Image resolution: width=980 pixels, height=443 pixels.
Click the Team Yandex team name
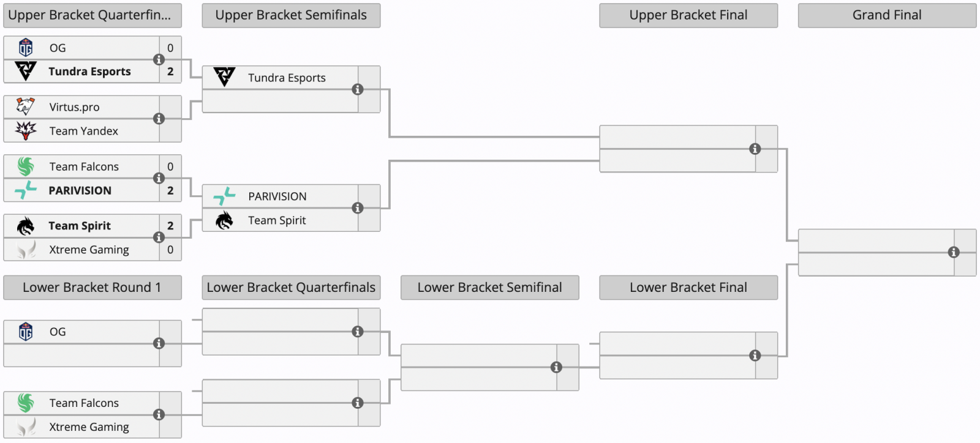pyautogui.click(x=84, y=131)
